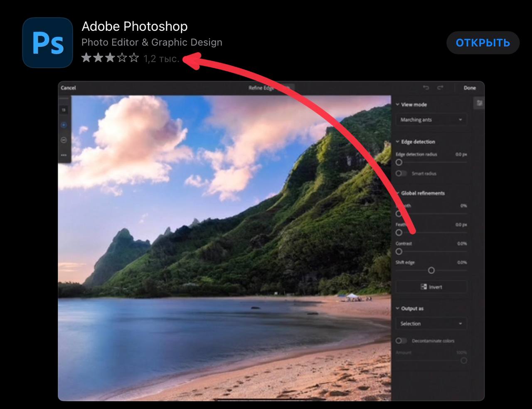The width and height of the screenshot is (532, 409).
Task: Click the redo arrow icon
Action: point(440,88)
